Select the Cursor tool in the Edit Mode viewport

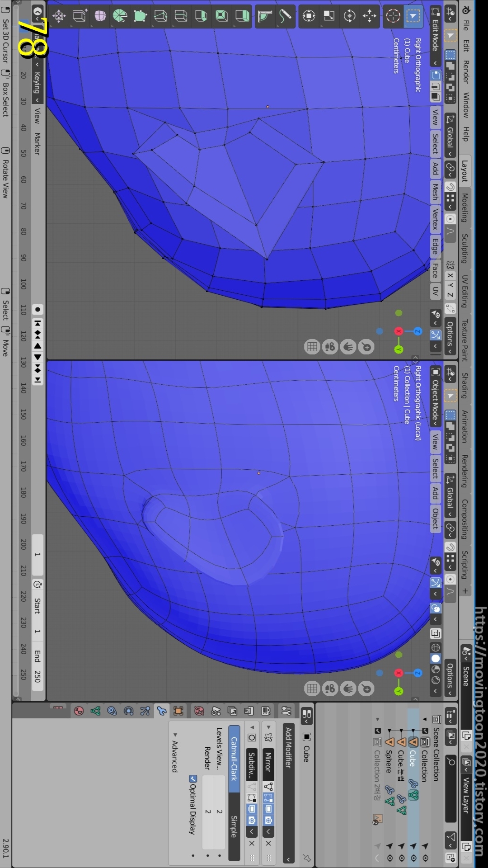(393, 16)
